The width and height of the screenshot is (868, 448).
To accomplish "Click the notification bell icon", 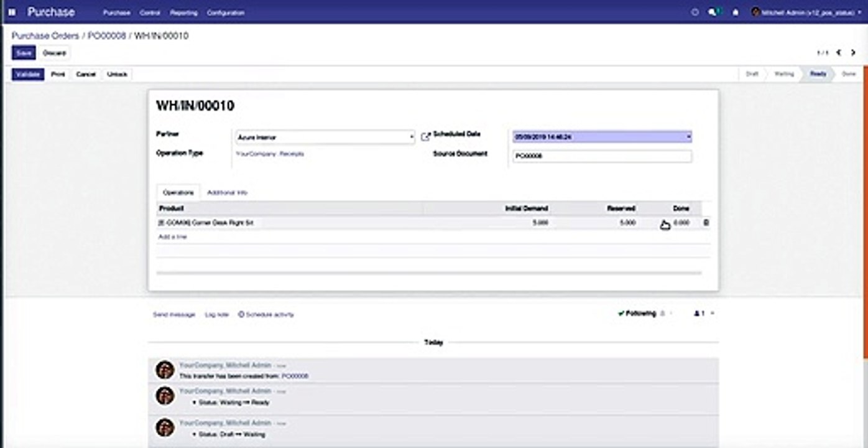I will pyautogui.click(x=736, y=12).
